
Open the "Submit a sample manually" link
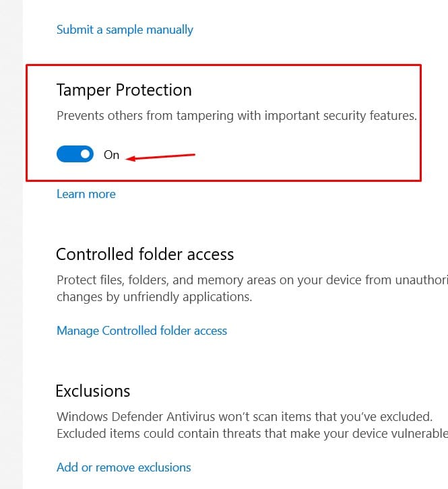pyautogui.click(x=125, y=30)
